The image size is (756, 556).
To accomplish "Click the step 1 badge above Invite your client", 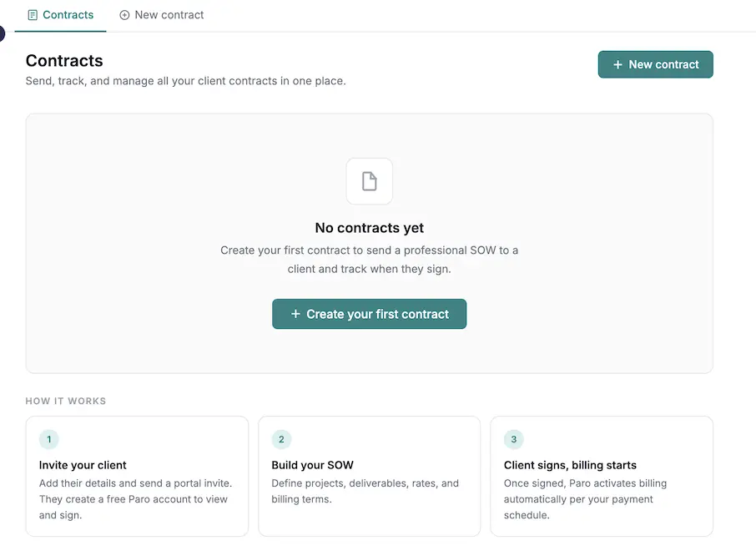I will [x=48, y=439].
